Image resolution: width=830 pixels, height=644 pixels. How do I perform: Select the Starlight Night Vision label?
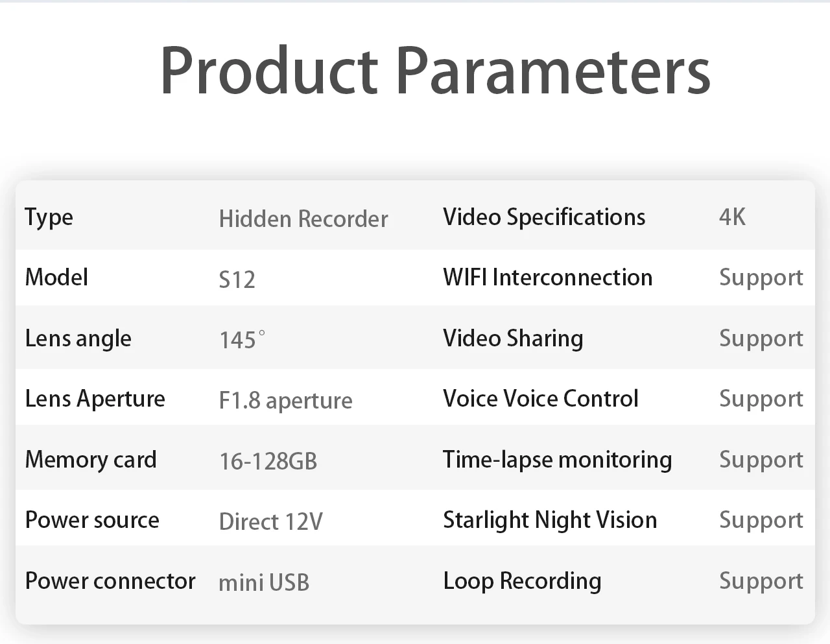550,520
